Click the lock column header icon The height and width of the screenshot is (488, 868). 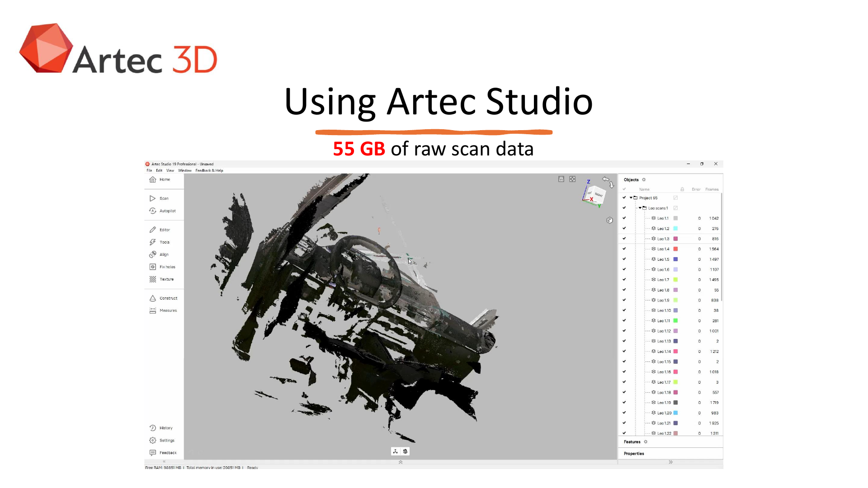[682, 189]
